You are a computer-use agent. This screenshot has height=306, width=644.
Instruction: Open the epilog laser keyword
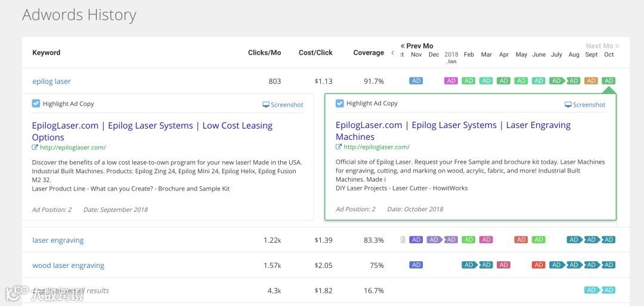pos(51,81)
